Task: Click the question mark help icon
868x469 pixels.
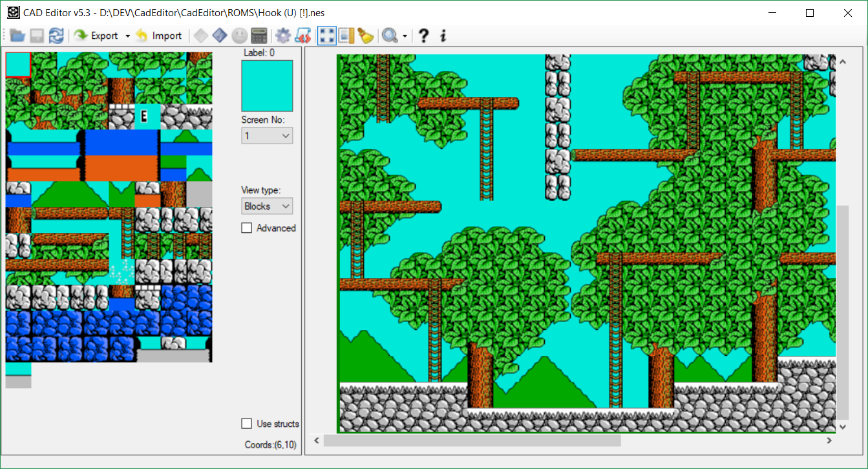Action: pos(423,36)
